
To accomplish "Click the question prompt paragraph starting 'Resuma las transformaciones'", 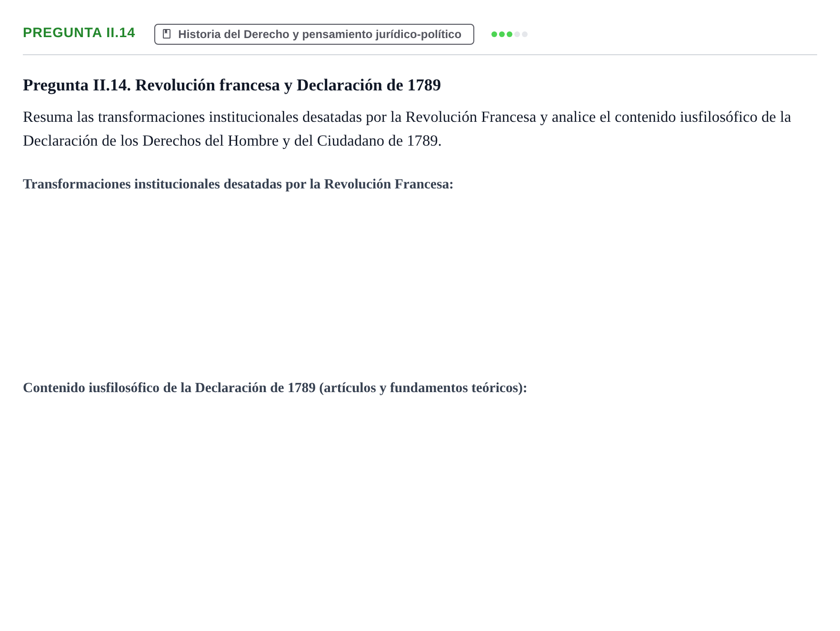I will [407, 128].
